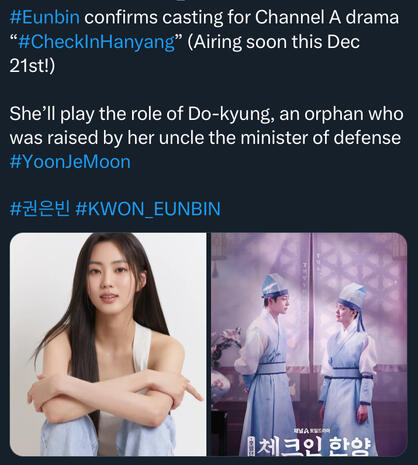
Task: Open the portrait photo of the long-haired woman
Action: coord(108,344)
